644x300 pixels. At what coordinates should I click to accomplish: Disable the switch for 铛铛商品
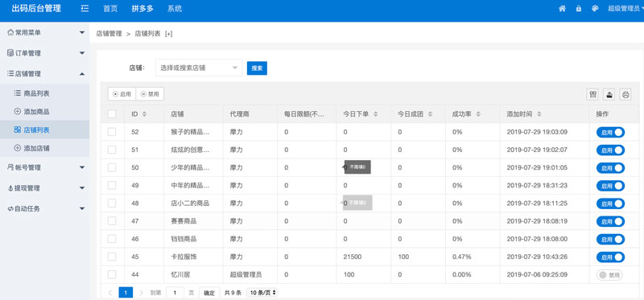pyautogui.click(x=610, y=239)
